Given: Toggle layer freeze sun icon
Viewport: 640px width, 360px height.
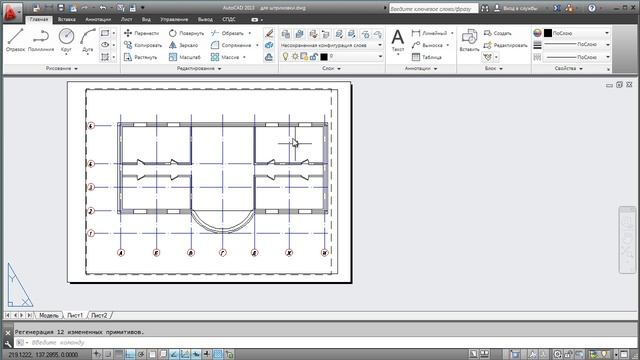Looking at the screenshot, I should tap(295, 57).
